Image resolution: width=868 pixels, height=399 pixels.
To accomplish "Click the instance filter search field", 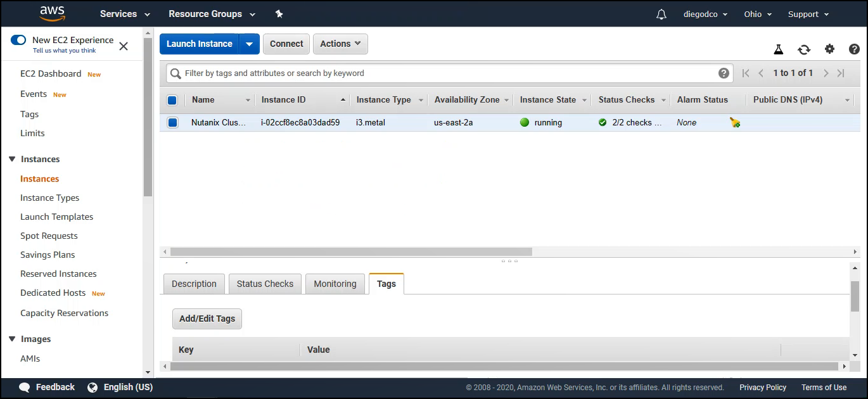I will click(444, 73).
